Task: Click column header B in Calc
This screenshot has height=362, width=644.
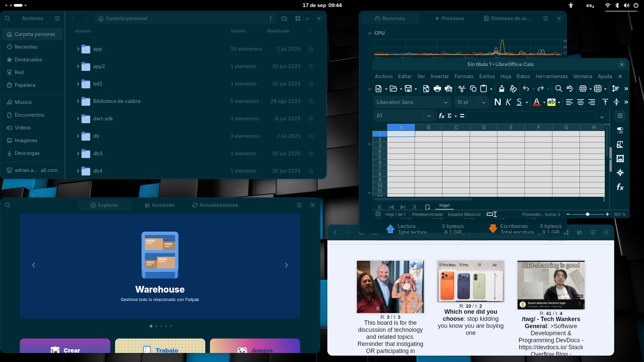Action: (429, 127)
